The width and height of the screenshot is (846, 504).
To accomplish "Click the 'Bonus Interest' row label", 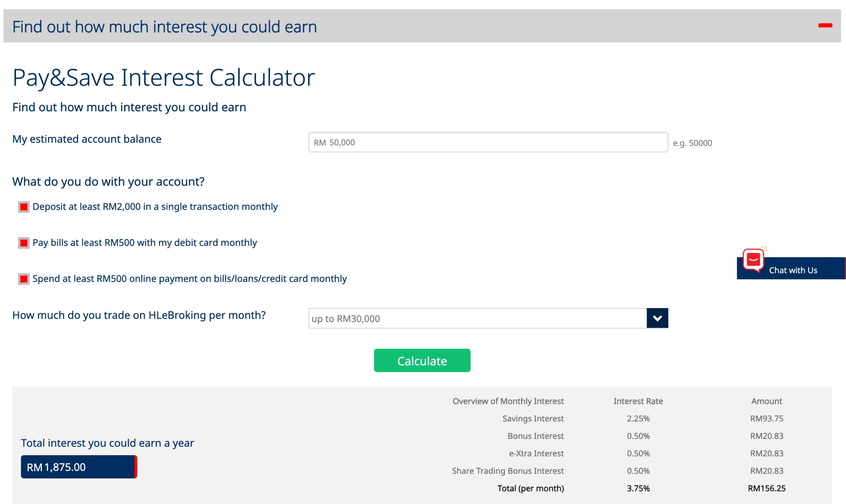I will tap(535, 436).
